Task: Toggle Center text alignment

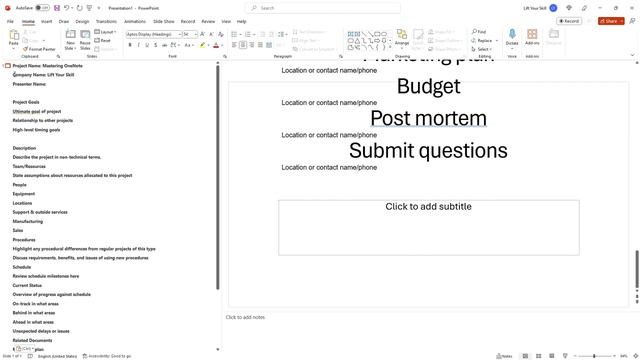Action: point(243,45)
